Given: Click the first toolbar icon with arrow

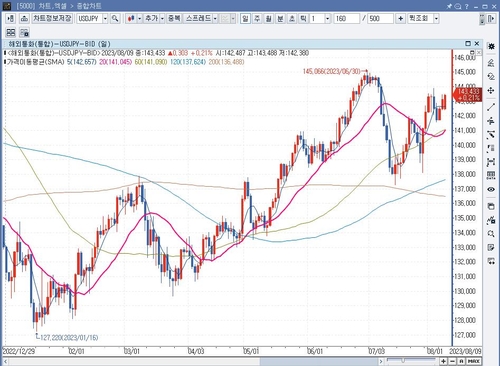Looking at the screenshot, I should (x=11, y=19).
